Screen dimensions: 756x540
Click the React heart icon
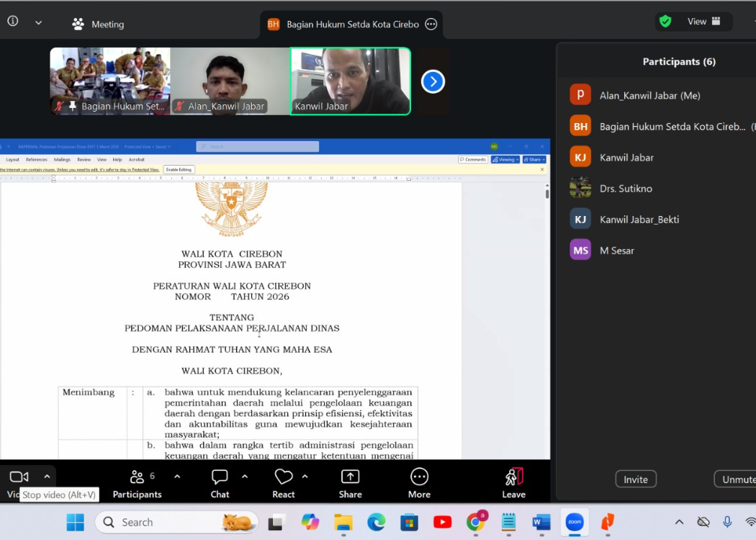284,477
